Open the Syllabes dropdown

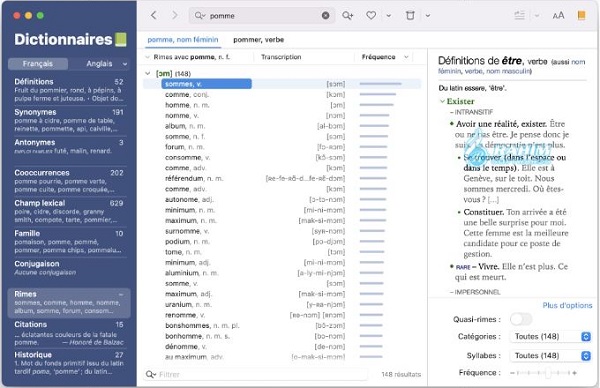pos(551,355)
